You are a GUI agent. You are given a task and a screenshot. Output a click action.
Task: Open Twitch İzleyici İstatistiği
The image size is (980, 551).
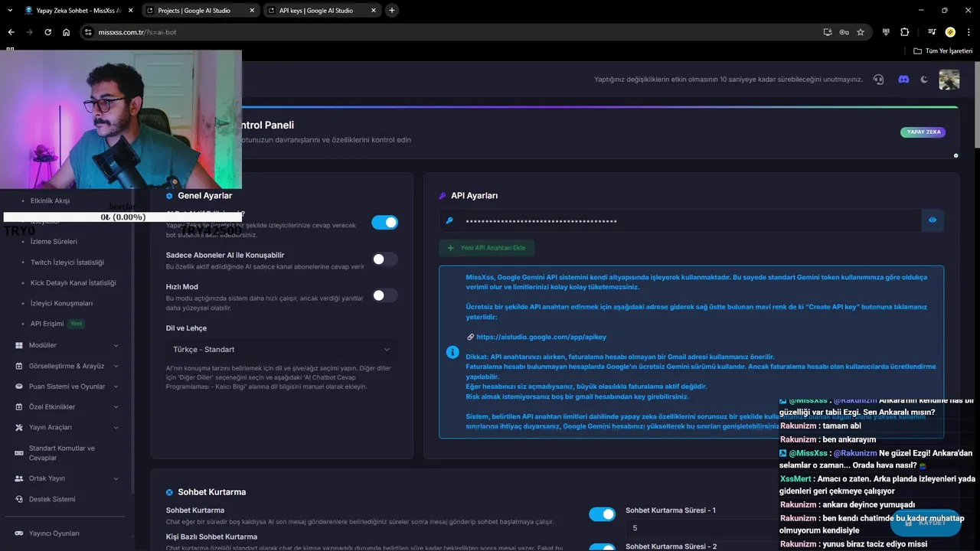pos(67,262)
